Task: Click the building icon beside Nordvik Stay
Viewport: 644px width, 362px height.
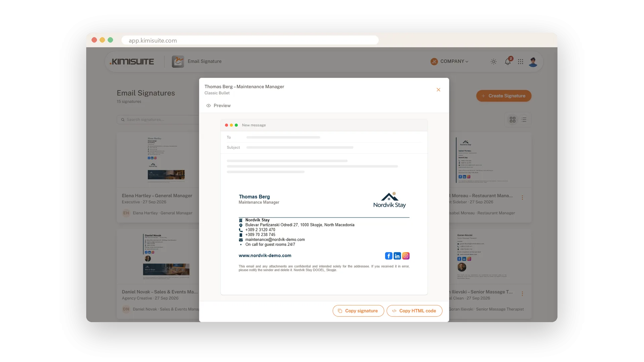Action: (241, 220)
